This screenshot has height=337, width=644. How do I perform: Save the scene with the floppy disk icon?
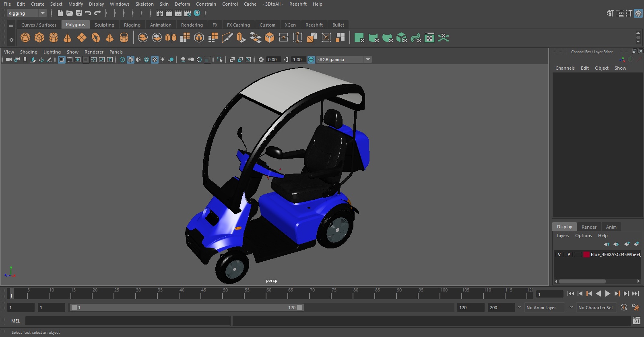pyautogui.click(x=79, y=13)
